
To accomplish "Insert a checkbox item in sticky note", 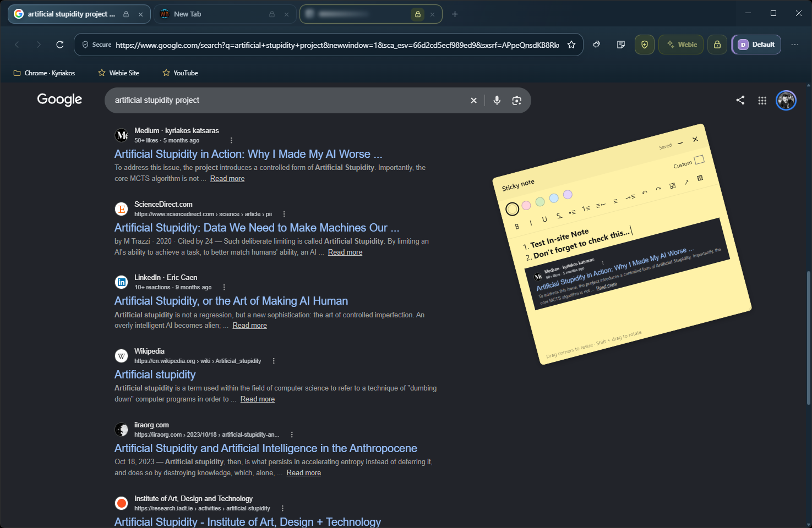I will click(672, 186).
